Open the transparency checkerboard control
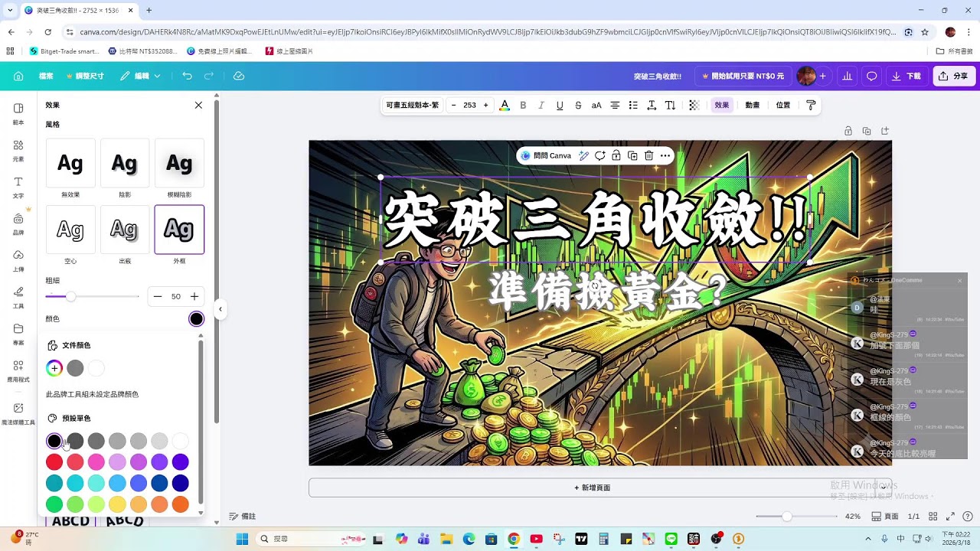Viewport: 980px width, 551px height. coord(694,105)
